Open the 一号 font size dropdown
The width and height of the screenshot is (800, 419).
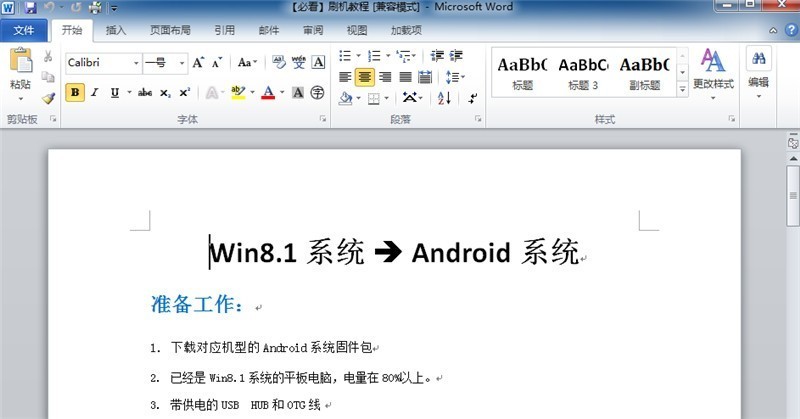(182, 63)
